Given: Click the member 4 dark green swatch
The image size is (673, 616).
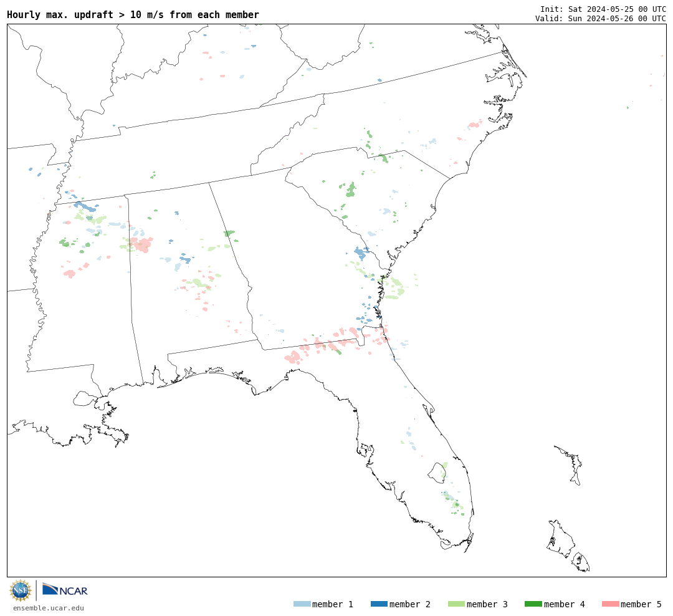Looking at the screenshot, I should [x=533, y=604].
